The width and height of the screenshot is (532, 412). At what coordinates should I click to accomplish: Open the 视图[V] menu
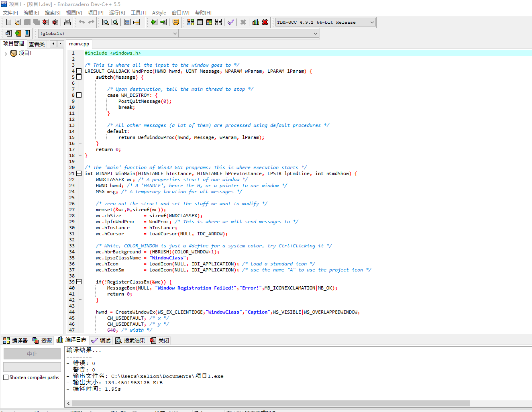coord(74,13)
